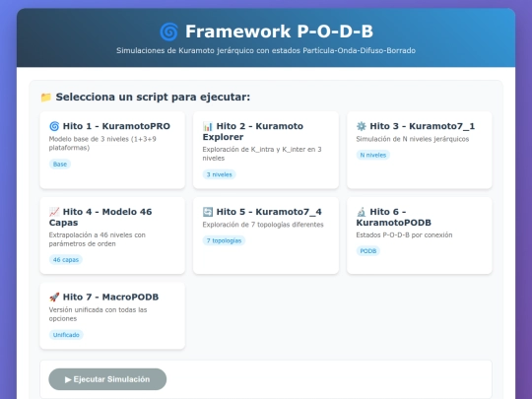532x399 pixels.
Task: Click the bar chart icon on the Hito 2 card
Action: 208,126
